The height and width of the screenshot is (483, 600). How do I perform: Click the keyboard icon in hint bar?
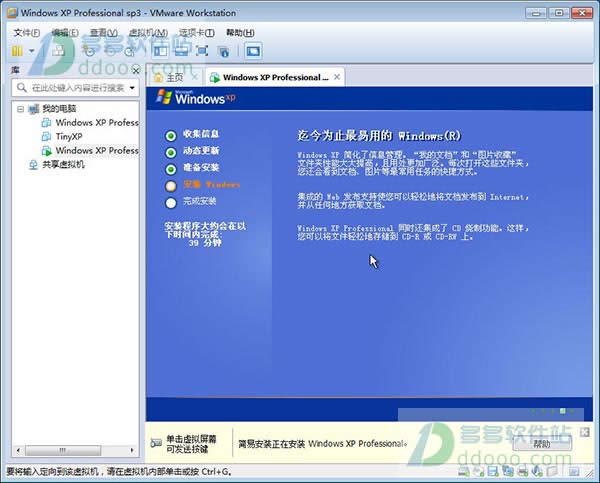click(x=156, y=443)
